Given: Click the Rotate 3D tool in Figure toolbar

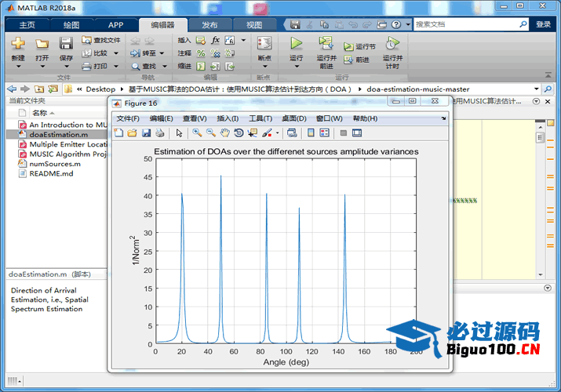Looking at the screenshot, I should pos(239,132).
